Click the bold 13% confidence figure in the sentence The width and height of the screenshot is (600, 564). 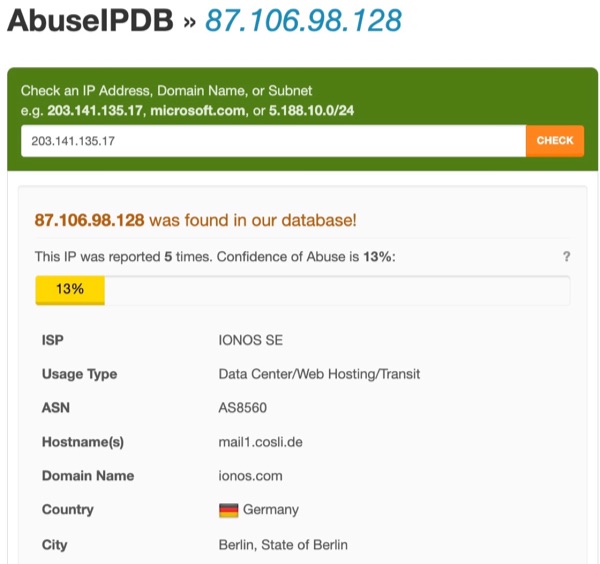[x=377, y=257]
